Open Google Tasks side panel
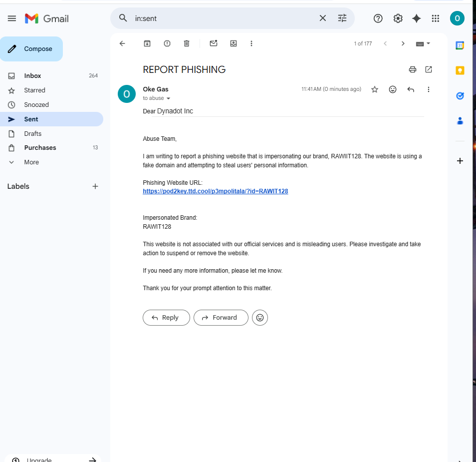This screenshot has width=476, height=462. 460,96
